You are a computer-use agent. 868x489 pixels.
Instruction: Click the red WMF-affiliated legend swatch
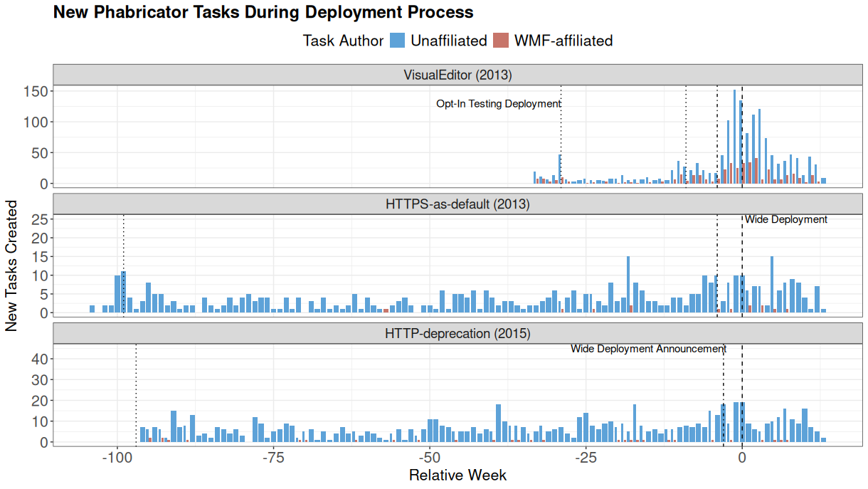tap(502, 41)
